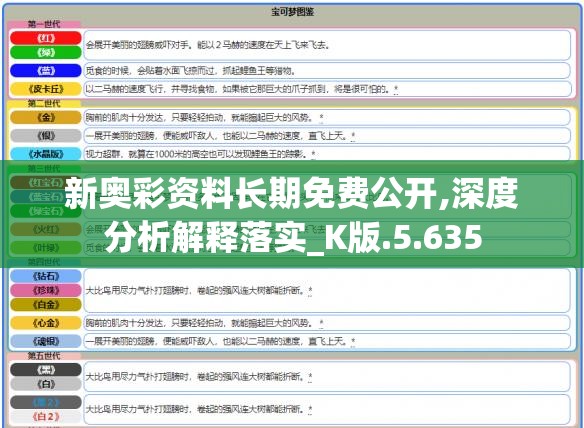584x428 pixels.
Task: Click the 《银》 entry text 一展开美丽的翅膀
Action: 217,136
